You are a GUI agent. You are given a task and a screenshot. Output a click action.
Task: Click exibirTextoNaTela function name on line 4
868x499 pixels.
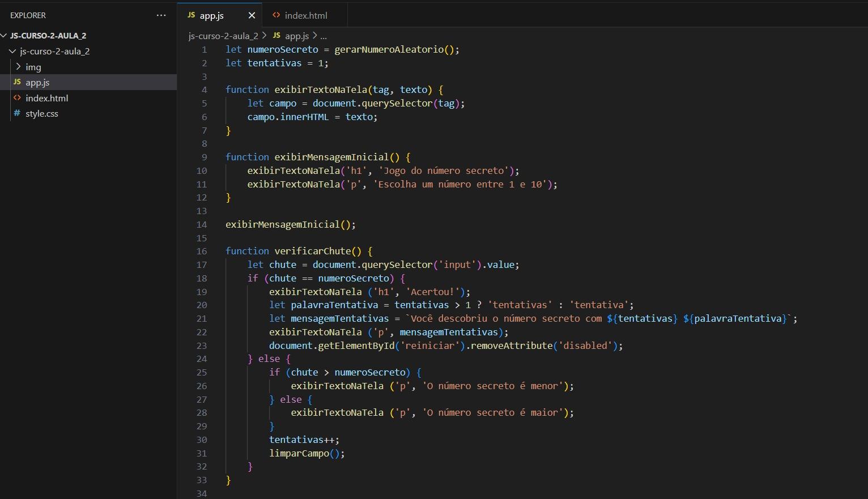pyautogui.click(x=321, y=89)
